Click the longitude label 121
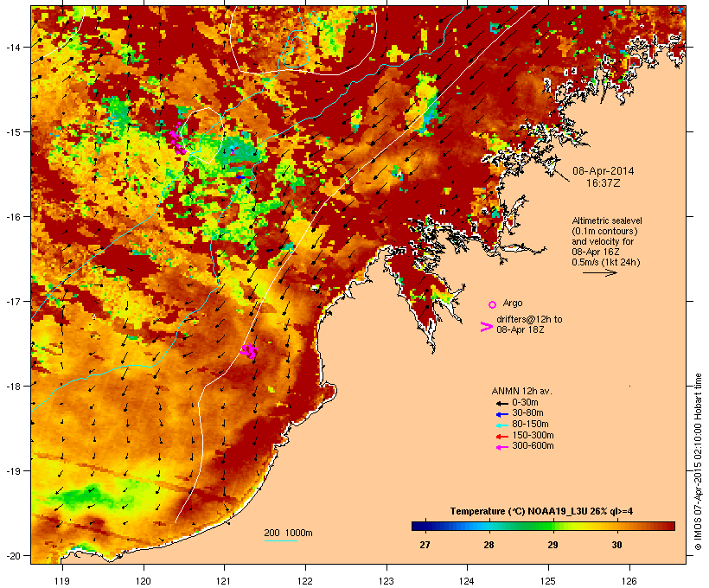The height and width of the screenshot is (588, 709). [224, 581]
